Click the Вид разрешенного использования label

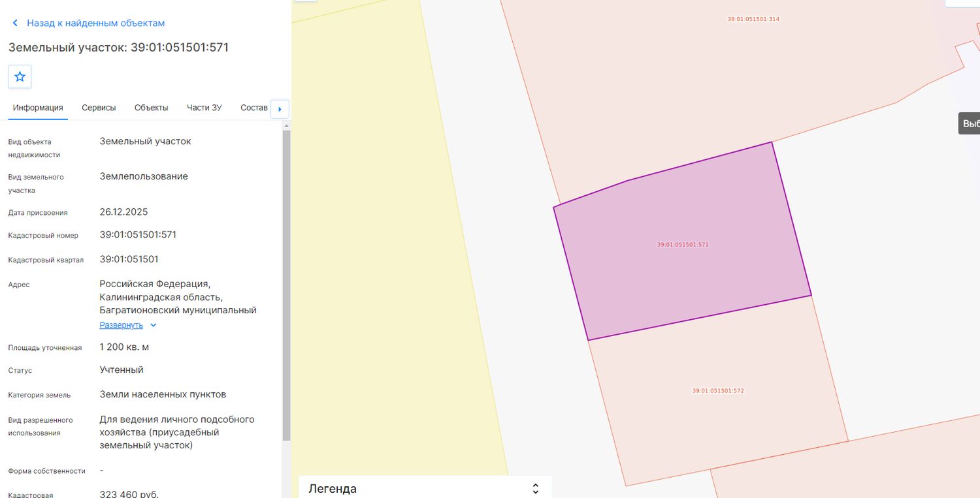[41, 426]
